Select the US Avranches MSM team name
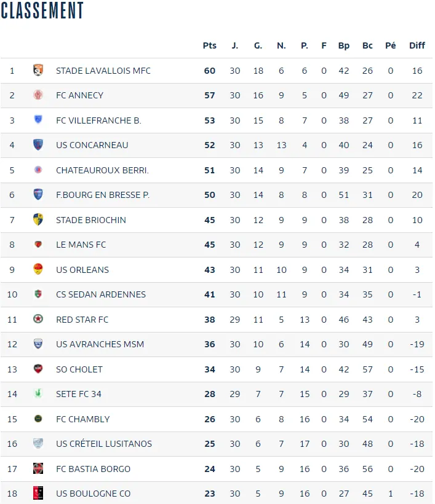This screenshot has width=435, height=504. (x=100, y=344)
